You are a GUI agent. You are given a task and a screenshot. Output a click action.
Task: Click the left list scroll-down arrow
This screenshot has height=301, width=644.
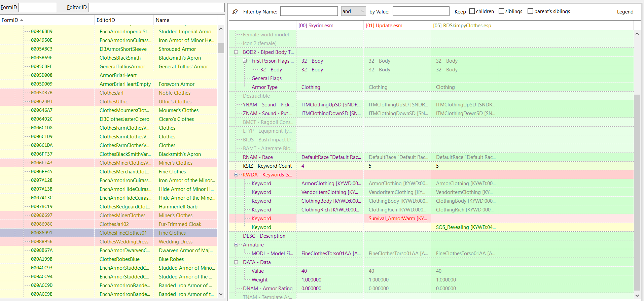point(221,294)
